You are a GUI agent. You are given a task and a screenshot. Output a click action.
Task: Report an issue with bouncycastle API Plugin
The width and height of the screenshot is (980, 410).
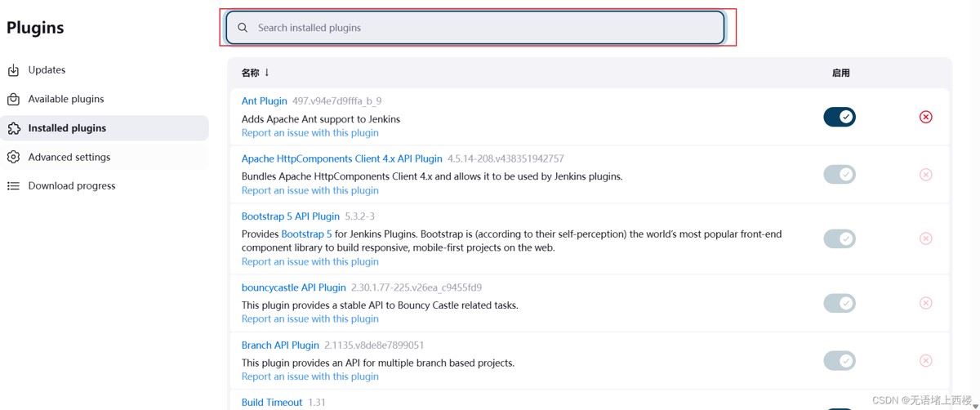(310, 319)
